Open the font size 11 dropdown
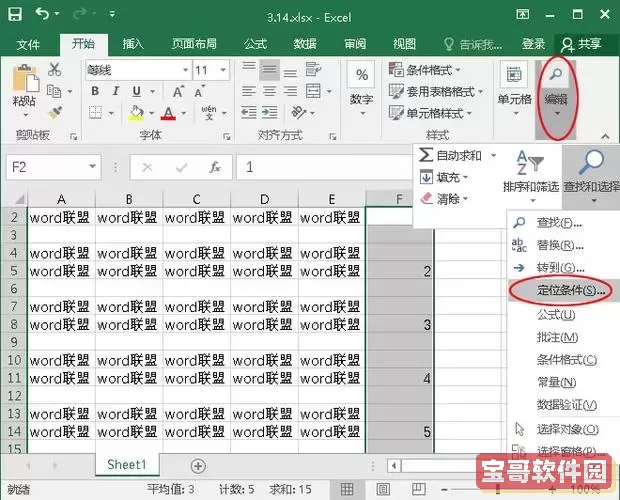This screenshot has height=500, width=620. pyautogui.click(x=223, y=70)
